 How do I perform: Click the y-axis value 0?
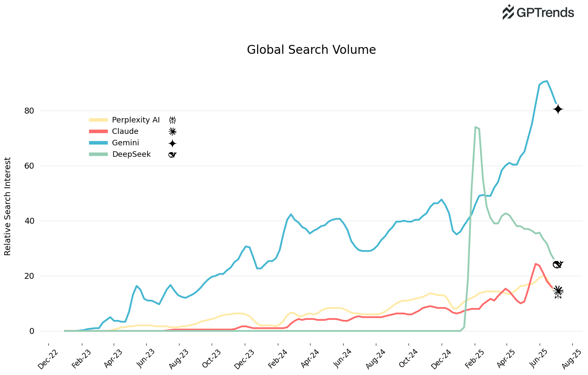point(32,331)
